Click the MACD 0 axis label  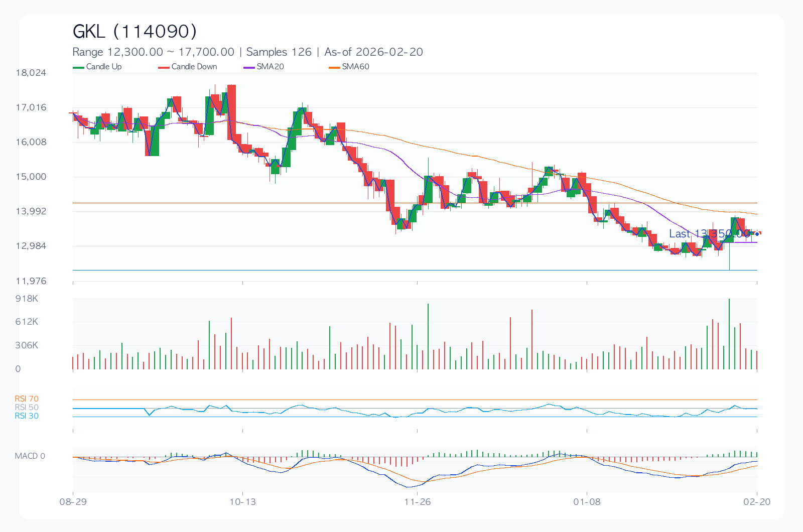(x=30, y=456)
